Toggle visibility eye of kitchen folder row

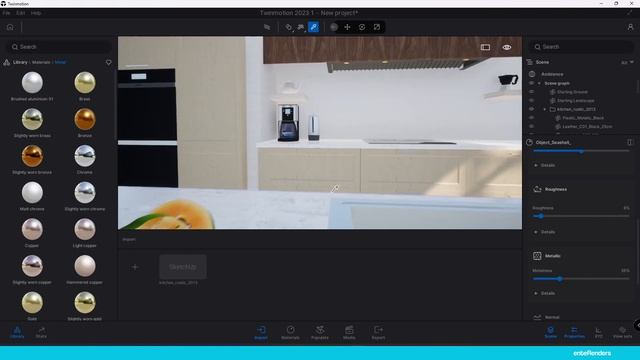coord(531,109)
